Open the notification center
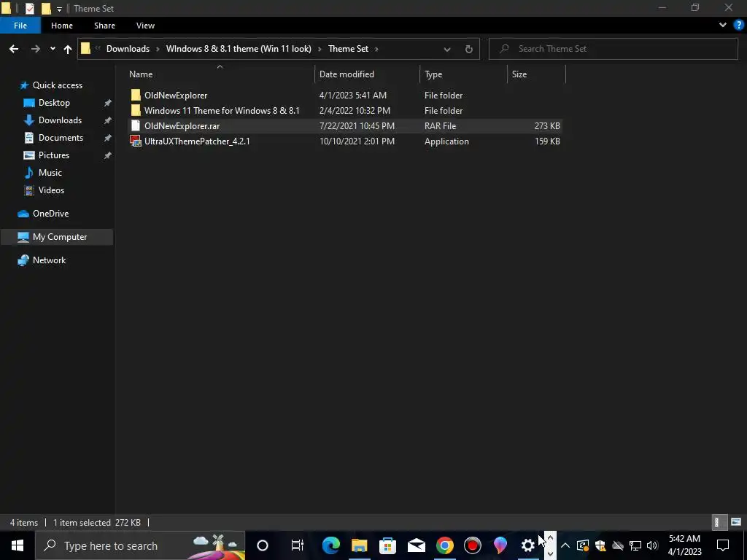The image size is (747, 560). pos(723,545)
